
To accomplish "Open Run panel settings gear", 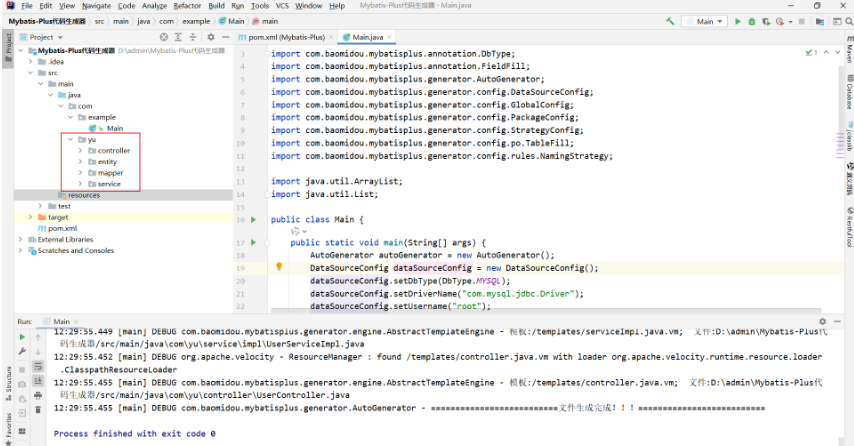I will tap(822, 321).
